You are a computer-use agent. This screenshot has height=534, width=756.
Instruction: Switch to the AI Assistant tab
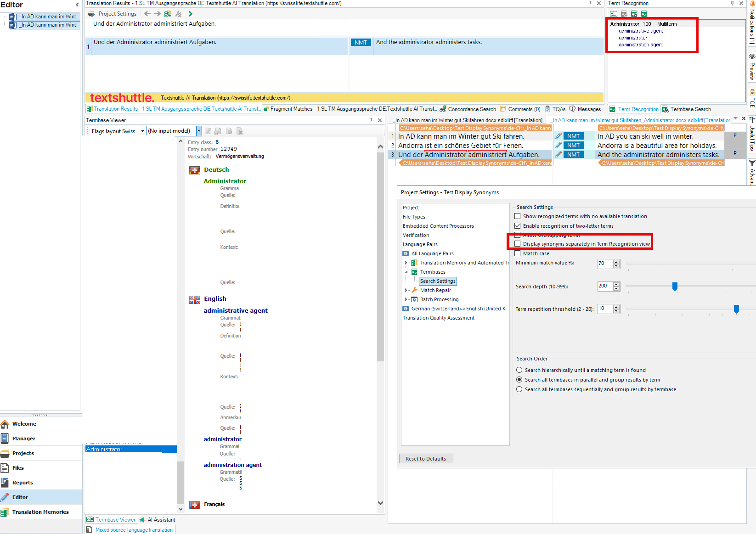[157, 520]
